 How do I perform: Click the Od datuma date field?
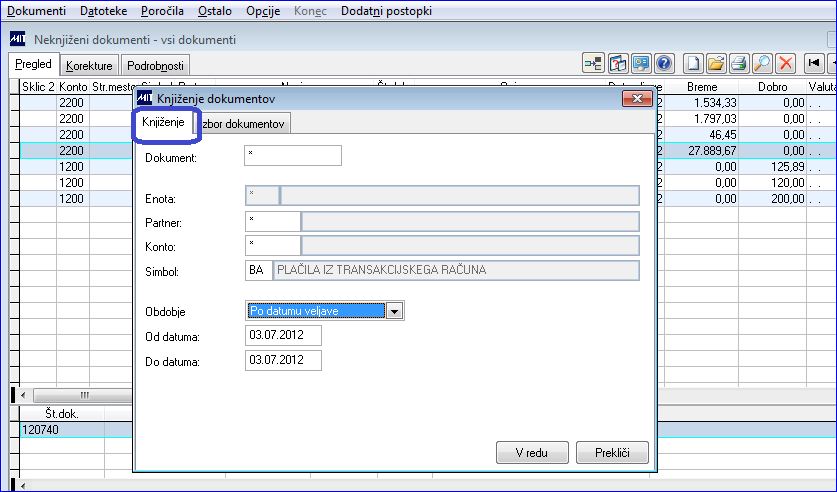pos(283,336)
